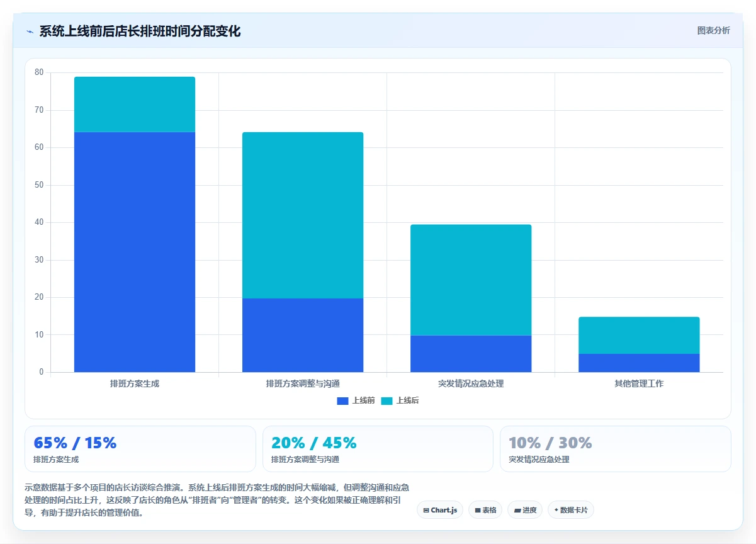
Task: Click the 排班方案调整与沟通 x-axis label
Action: coord(303,383)
